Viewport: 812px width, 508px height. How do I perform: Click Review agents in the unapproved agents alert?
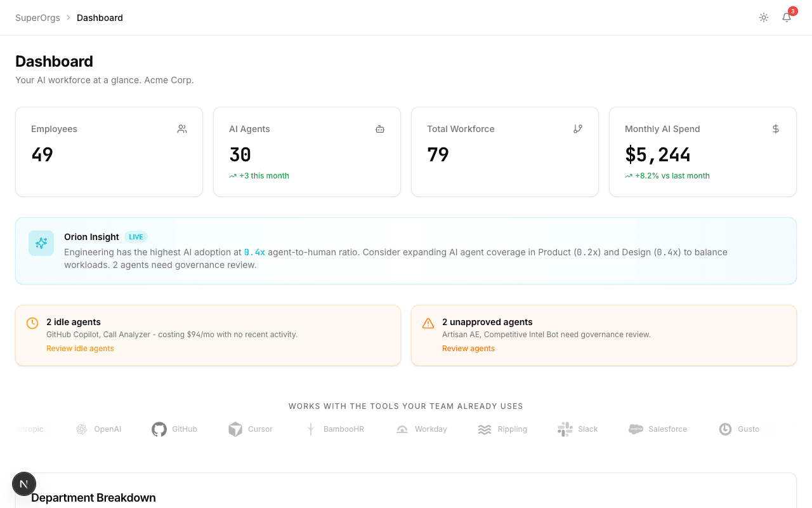[468, 348]
